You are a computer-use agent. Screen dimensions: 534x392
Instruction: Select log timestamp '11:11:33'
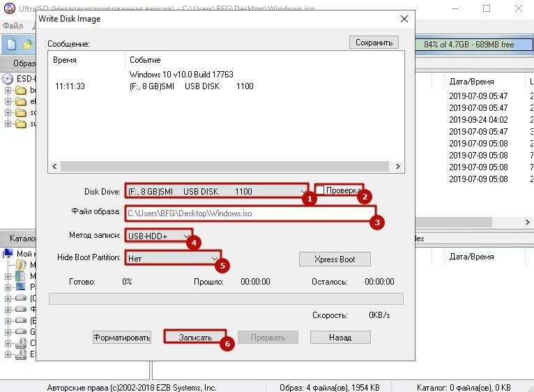coord(70,86)
